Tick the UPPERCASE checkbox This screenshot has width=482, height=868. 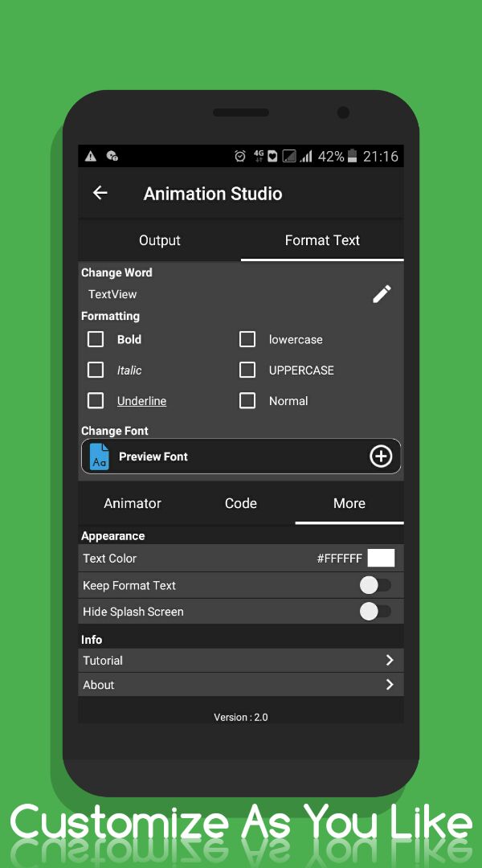(247, 370)
